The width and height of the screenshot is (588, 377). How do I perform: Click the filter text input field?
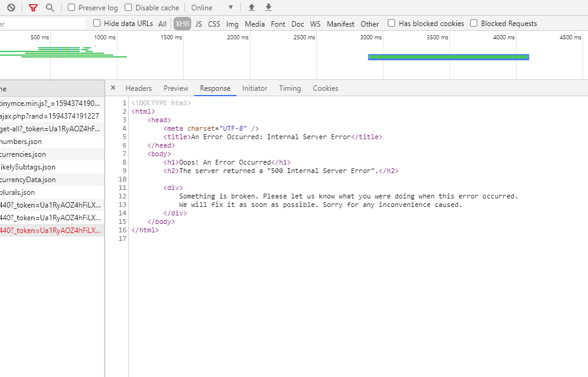tap(42, 24)
